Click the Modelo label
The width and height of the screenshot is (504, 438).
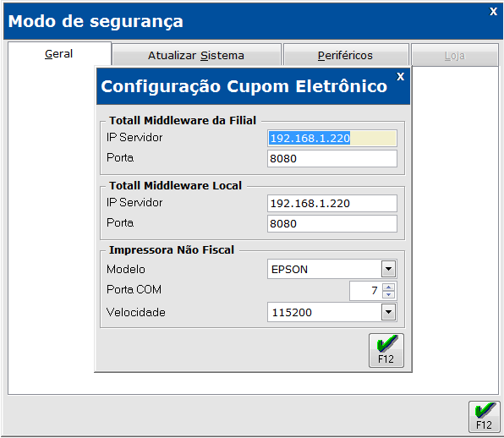pos(126,269)
